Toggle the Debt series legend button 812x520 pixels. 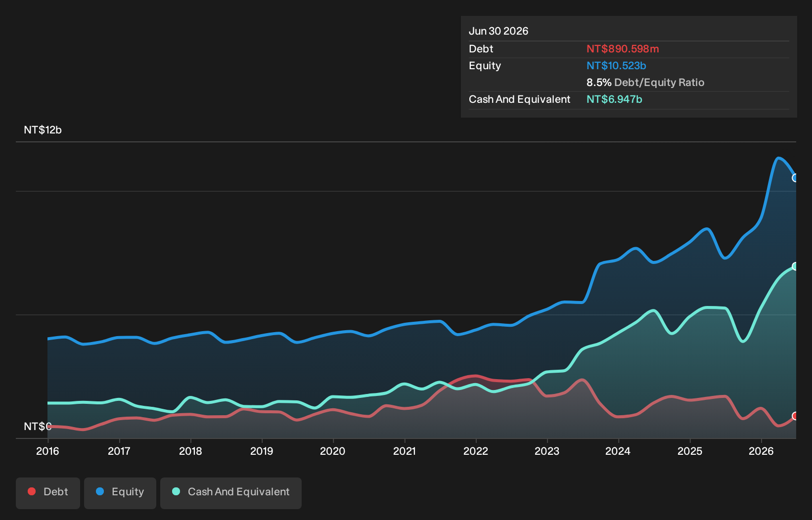click(48, 493)
